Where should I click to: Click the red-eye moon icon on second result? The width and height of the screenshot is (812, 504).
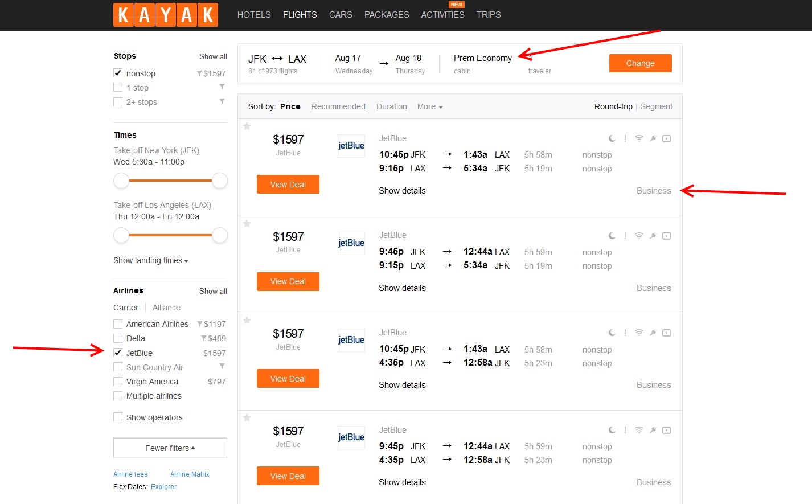click(x=612, y=236)
